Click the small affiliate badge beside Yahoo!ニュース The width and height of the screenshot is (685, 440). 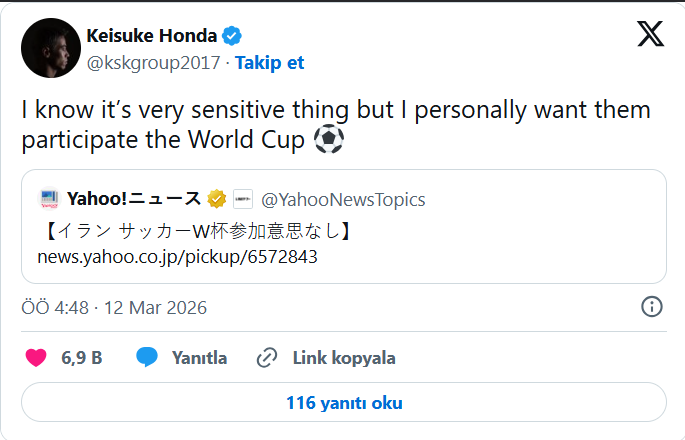(x=243, y=198)
